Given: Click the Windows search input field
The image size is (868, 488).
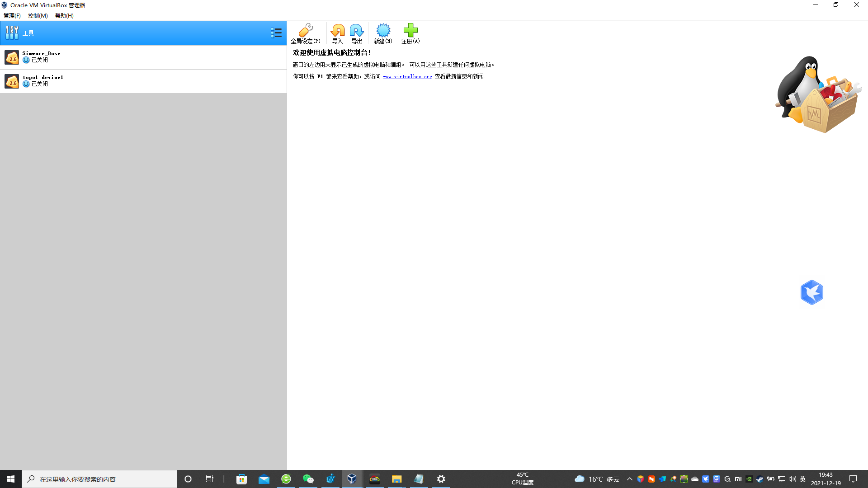Looking at the screenshot, I should [x=99, y=479].
